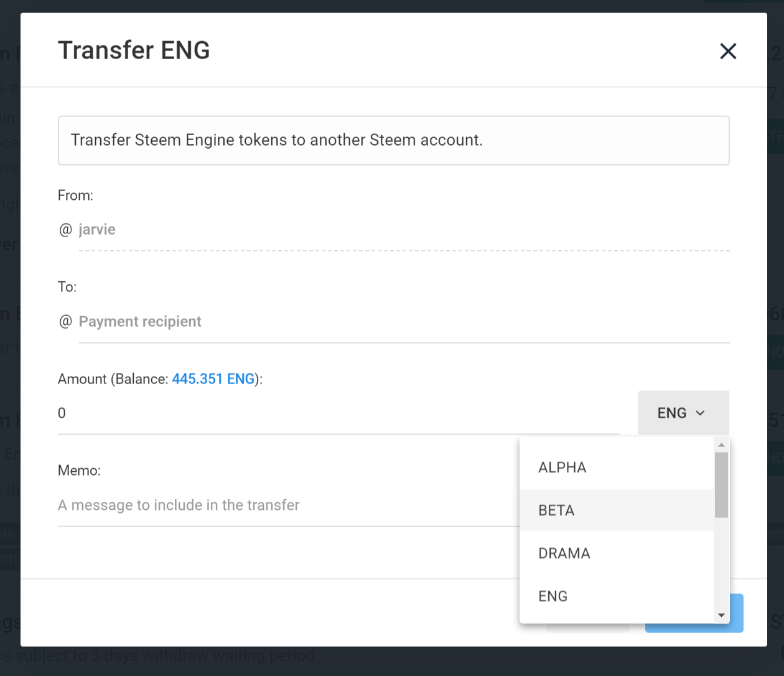Close the Transfer ENG dialog
Image resolution: width=784 pixels, height=676 pixels.
pos(728,51)
